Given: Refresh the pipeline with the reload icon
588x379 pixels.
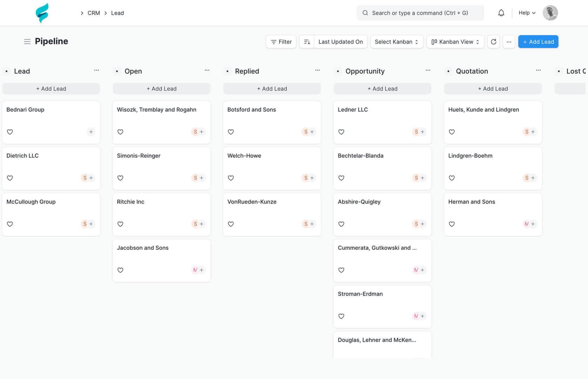Looking at the screenshot, I should click(493, 42).
